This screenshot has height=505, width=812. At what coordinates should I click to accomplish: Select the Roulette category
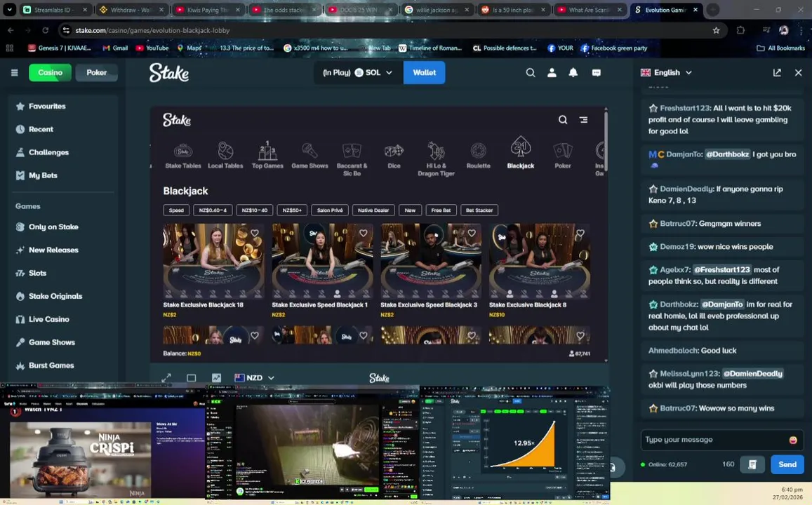[478, 155]
